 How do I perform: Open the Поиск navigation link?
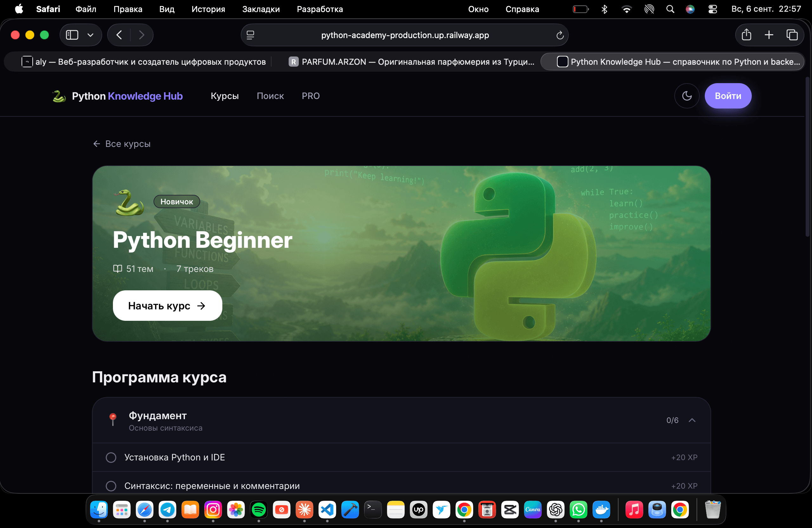[x=270, y=96]
